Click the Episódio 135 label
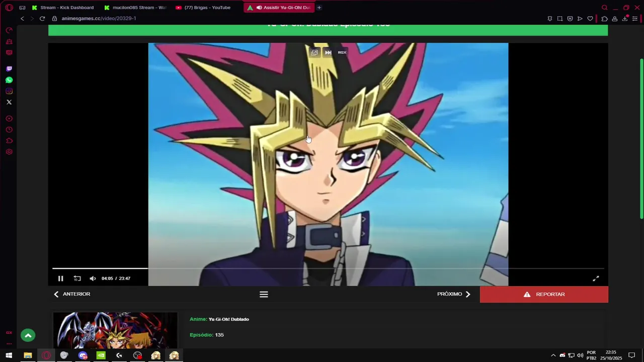 [207, 335]
